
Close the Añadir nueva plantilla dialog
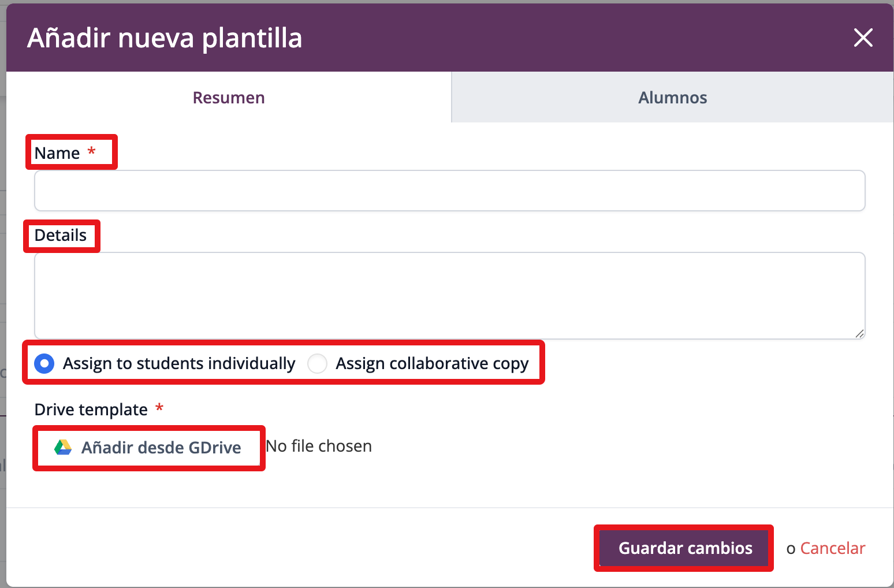pos(863,38)
